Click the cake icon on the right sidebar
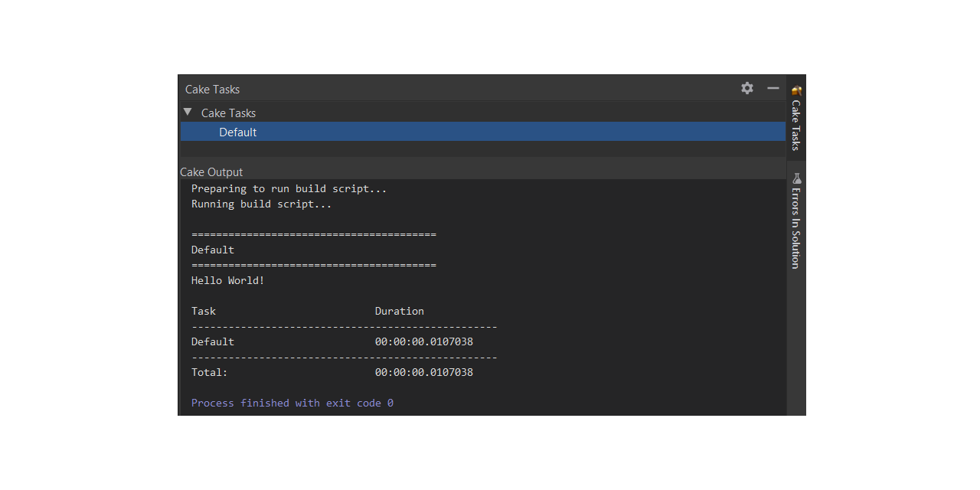The height and width of the screenshot is (490, 980). (x=796, y=89)
